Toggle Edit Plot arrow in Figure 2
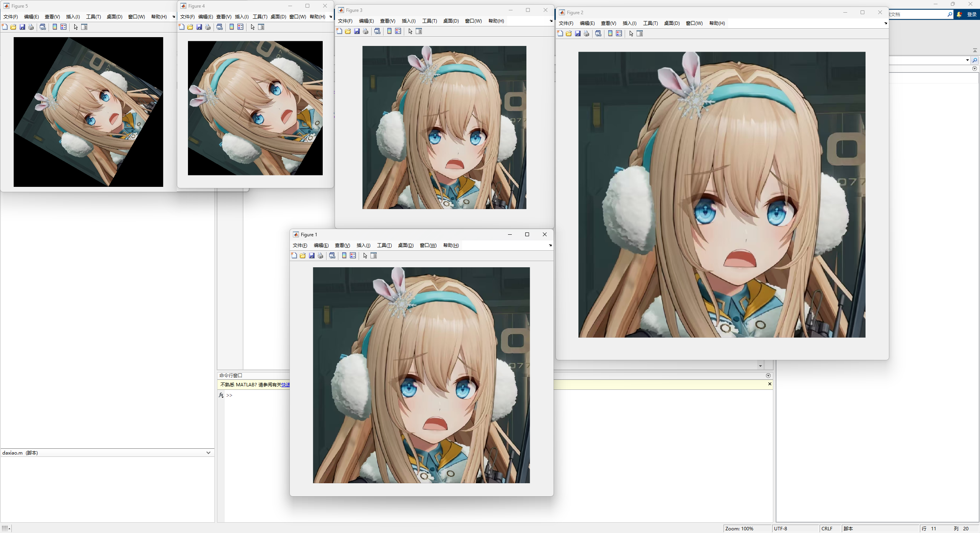Image resolution: width=980 pixels, height=533 pixels. [631, 34]
